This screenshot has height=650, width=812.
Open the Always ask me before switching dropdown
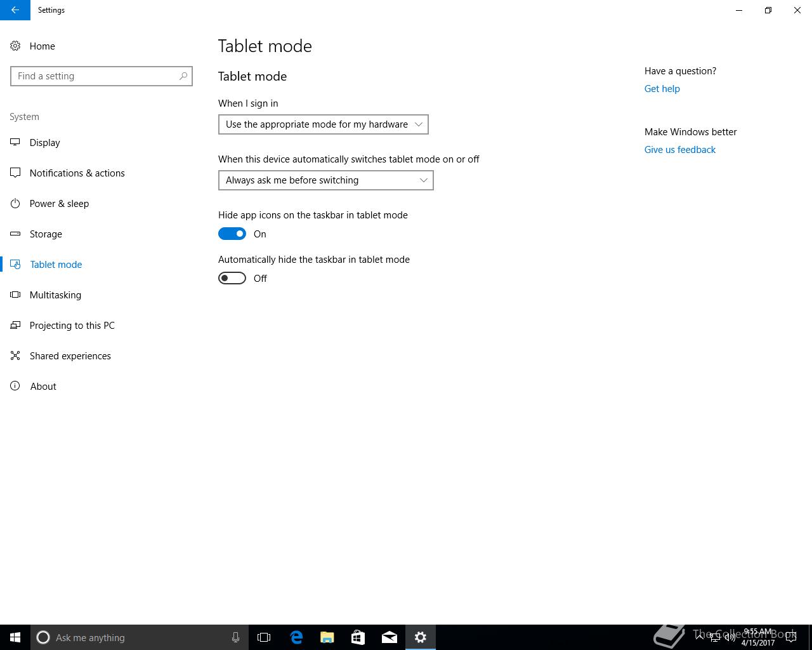coord(326,180)
